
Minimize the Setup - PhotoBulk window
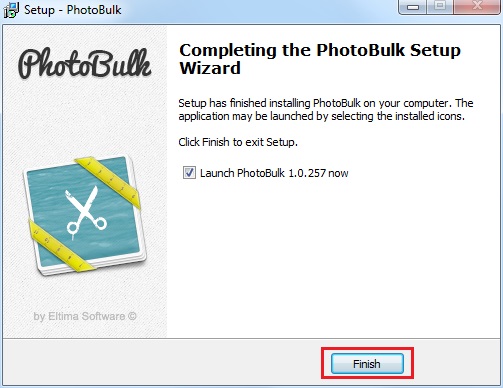tap(413, 7)
